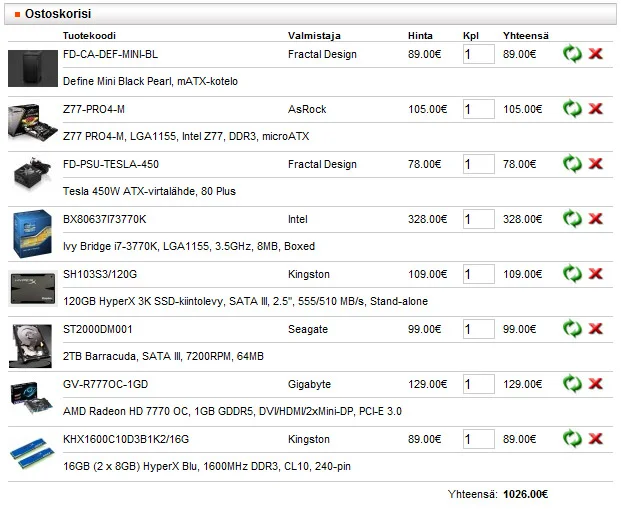
Task: Remove Fractal Design Define Mini case
Action: click(596, 54)
